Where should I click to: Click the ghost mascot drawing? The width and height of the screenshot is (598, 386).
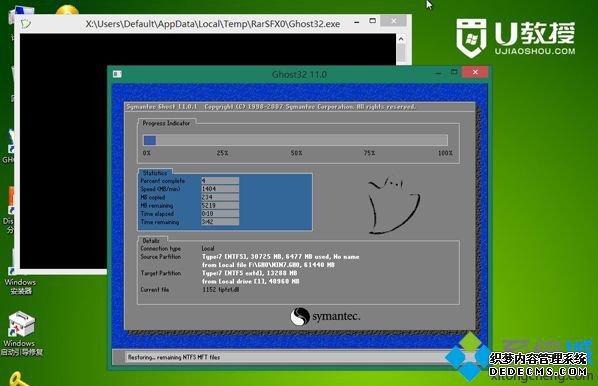(x=393, y=205)
